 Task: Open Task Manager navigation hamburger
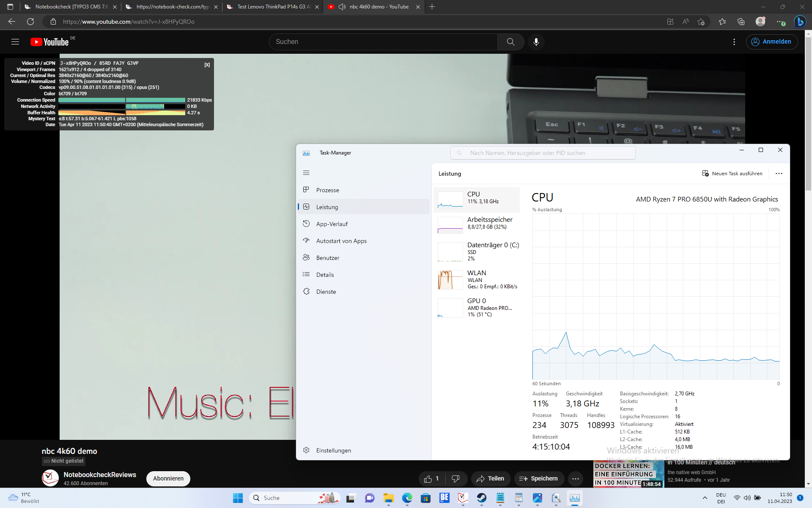pyautogui.click(x=306, y=173)
